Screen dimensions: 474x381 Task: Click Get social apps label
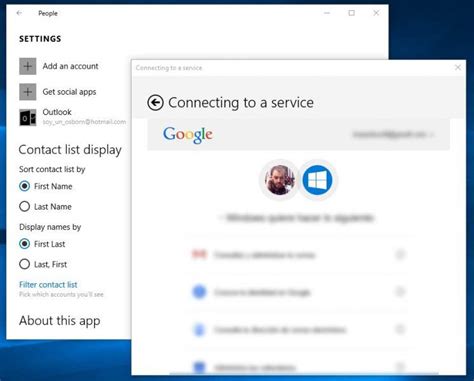coord(69,92)
